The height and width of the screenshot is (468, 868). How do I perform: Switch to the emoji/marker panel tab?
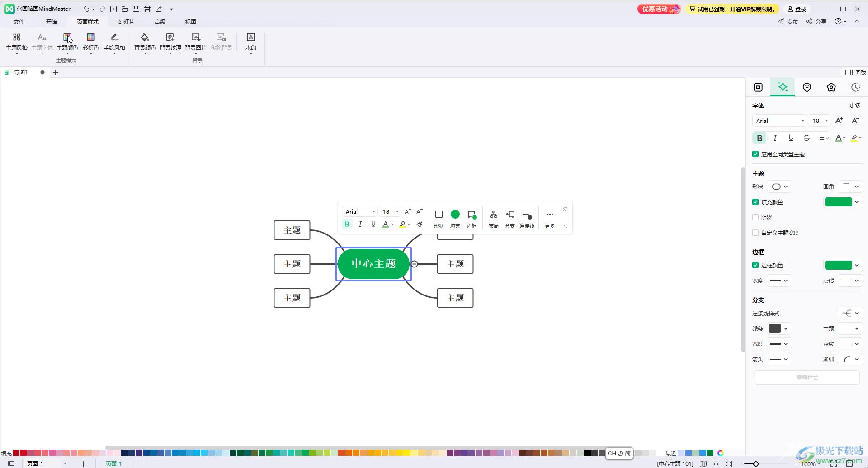click(x=807, y=87)
